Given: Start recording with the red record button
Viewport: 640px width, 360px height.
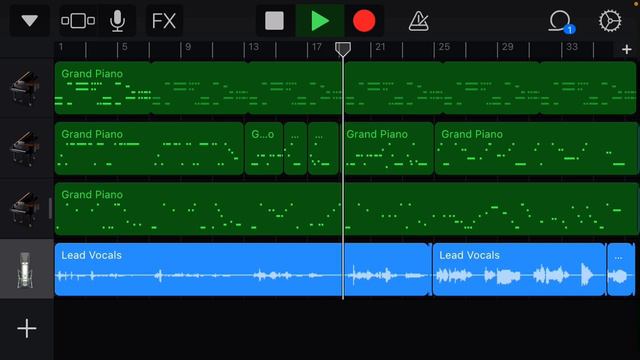Looking at the screenshot, I should [x=364, y=20].
